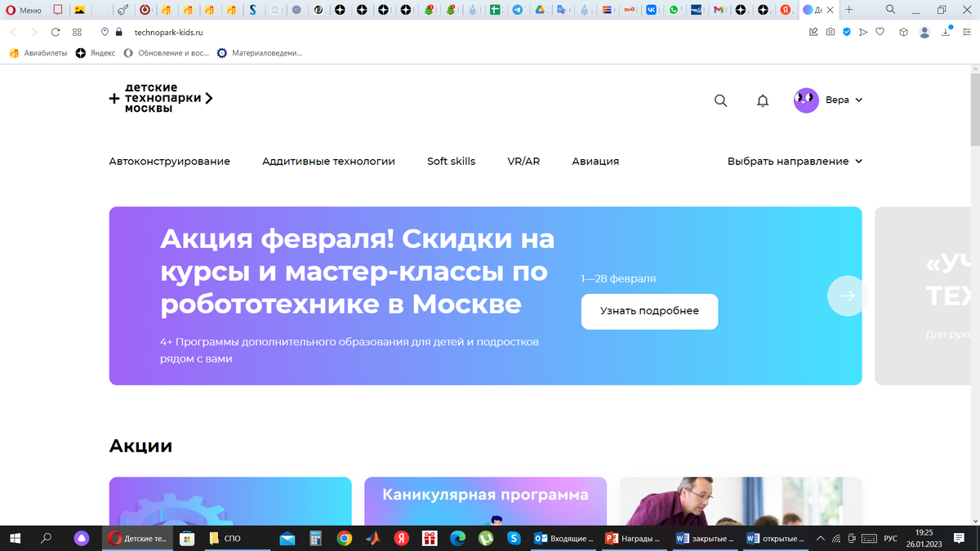Reload the page via refresh icon
Screen dimensions: 980x551
pos(55,32)
